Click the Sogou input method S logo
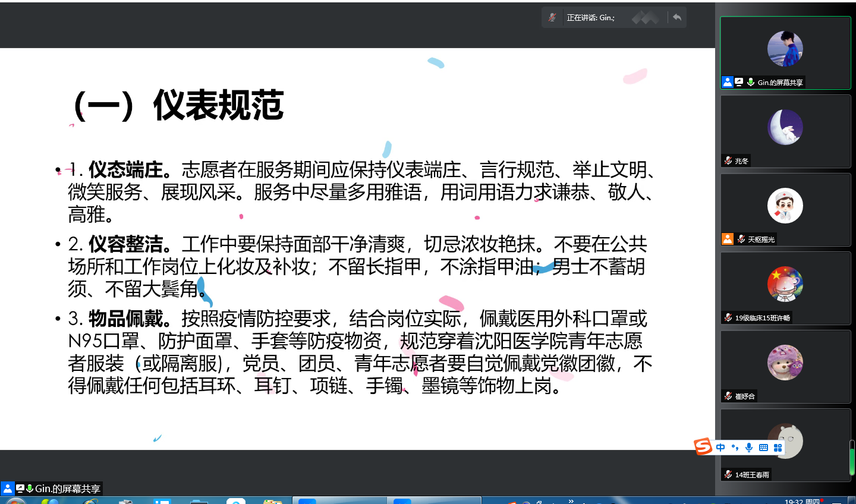The width and height of the screenshot is (856, 504). coord(703,446)
